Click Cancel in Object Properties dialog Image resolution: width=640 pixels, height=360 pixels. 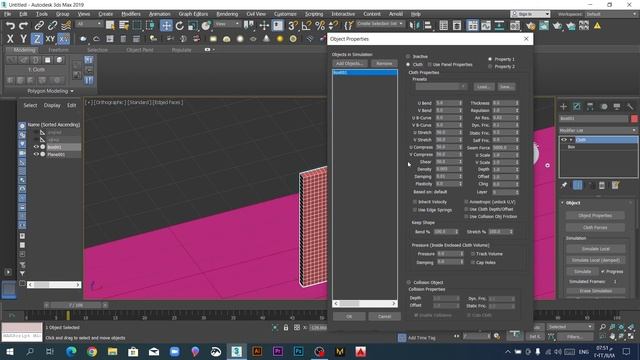(384, 316)
